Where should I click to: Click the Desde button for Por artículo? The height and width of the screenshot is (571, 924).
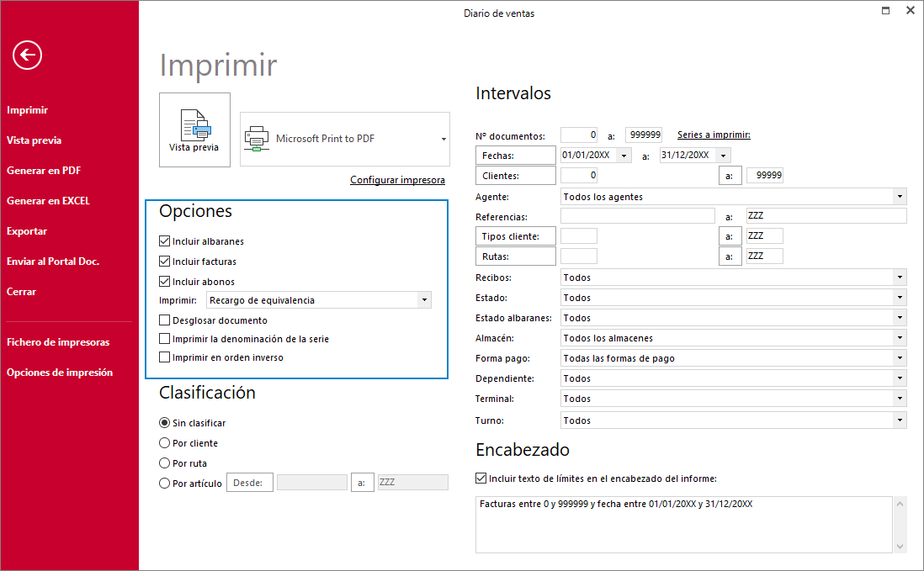[250, 483]
